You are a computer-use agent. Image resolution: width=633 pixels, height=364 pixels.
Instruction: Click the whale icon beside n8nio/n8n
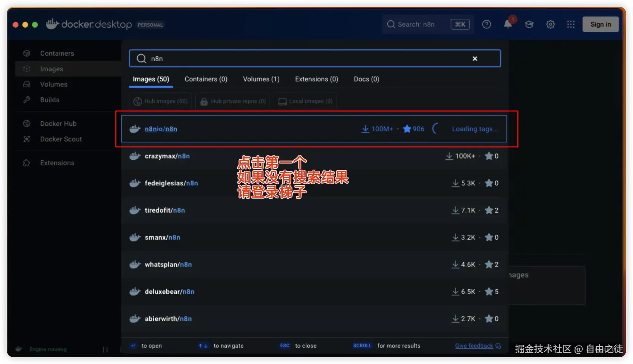[x=135, y=129]
